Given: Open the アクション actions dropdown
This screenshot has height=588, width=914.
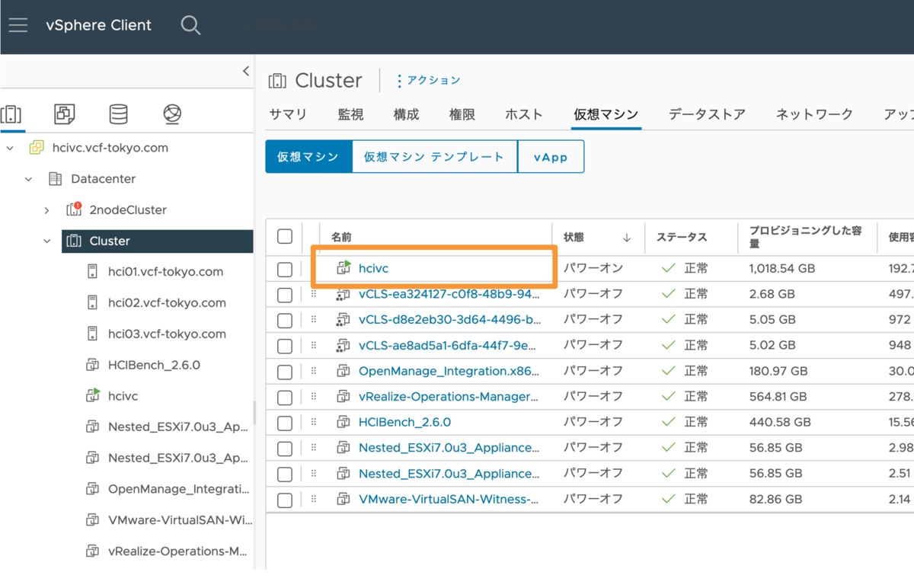Looking at the screenshot, I should point(429,80).
